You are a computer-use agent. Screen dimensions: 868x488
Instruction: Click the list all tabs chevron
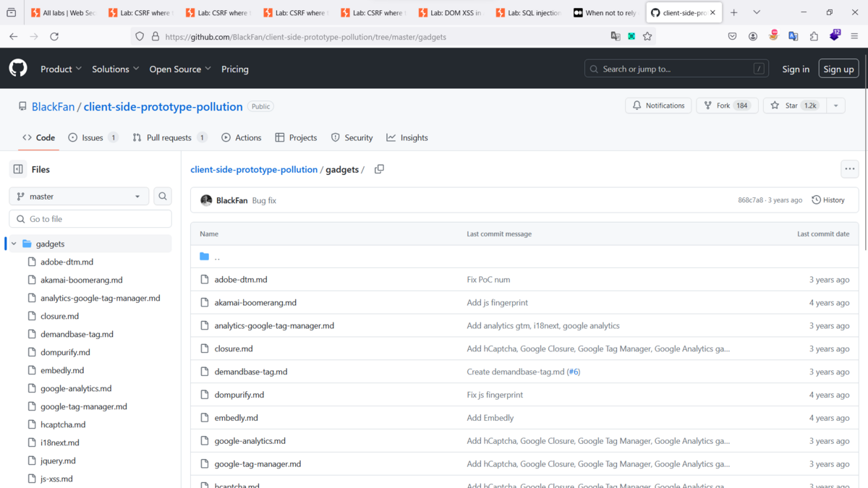757,12
